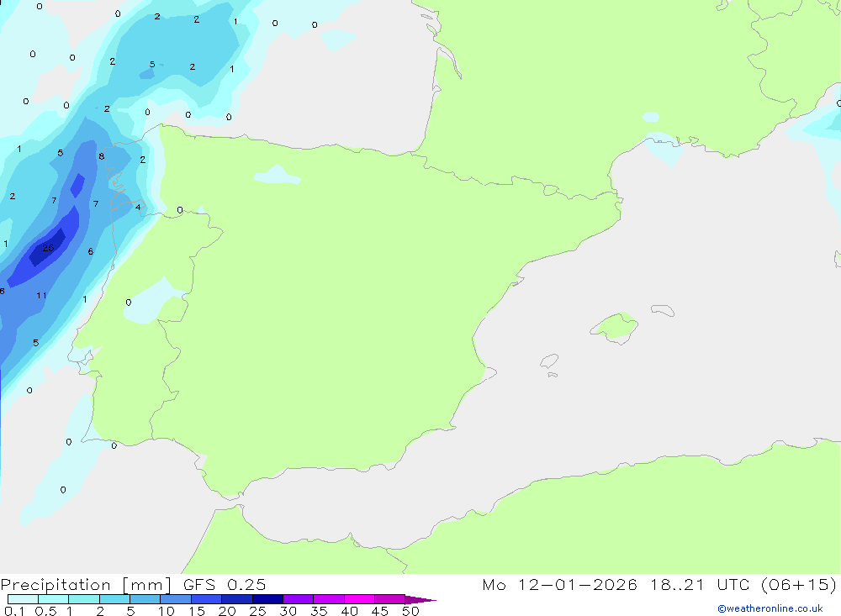Click the legend label '0.5'
Viewport: 841px width, 616px height.
point(45,611)
